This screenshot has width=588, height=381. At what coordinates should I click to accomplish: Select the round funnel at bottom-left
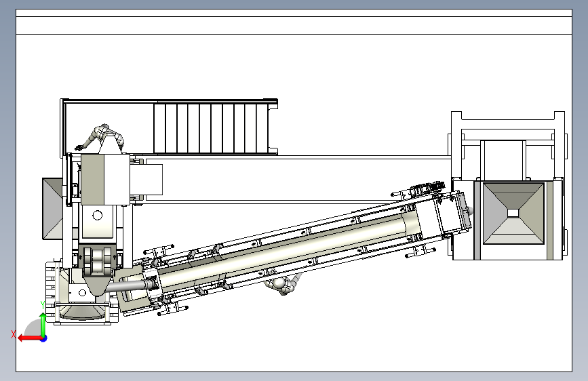[x=83, y=313]
